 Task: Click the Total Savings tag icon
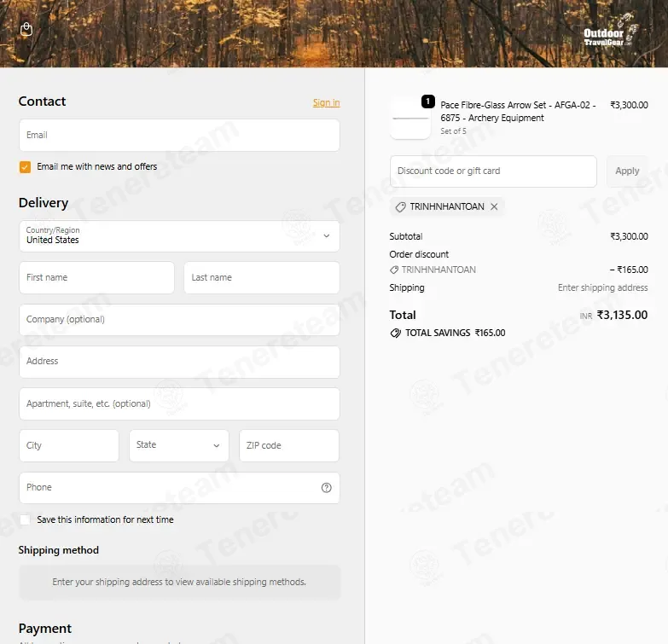395,333
